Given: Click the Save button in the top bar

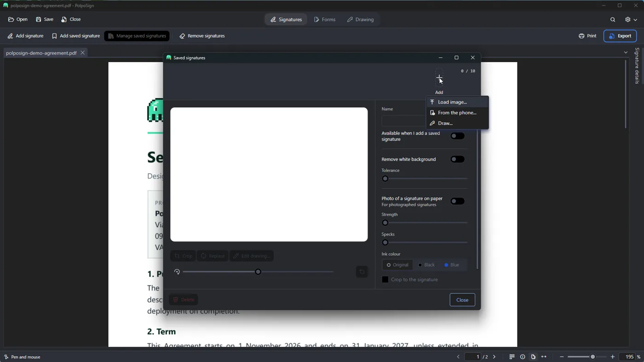Looking at the screenshot, I should pyautogui.click(x=45, y=20).
